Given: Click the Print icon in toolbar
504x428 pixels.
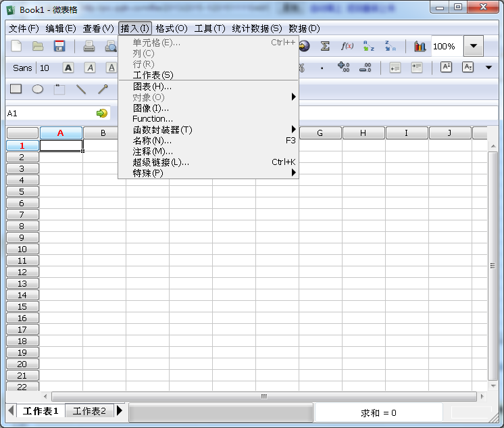Looking at the screenshot, I should (x=89, y=46).
